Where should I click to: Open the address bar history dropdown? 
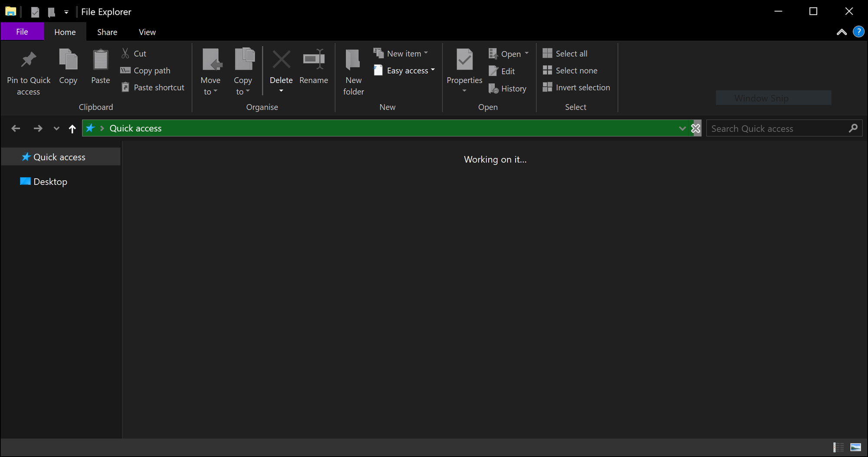(682, 128)
